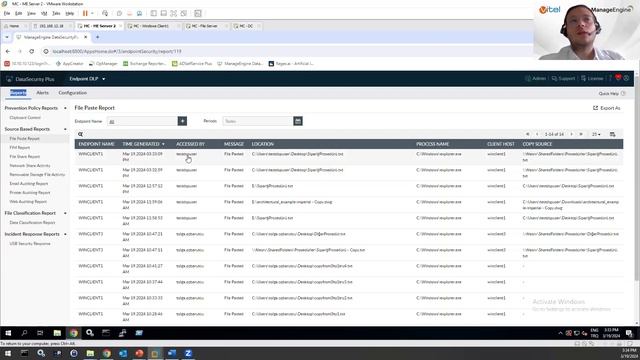Switch to the Alerts tab
Viewport: 640px width, 360px height.
(x=42, y=93)
